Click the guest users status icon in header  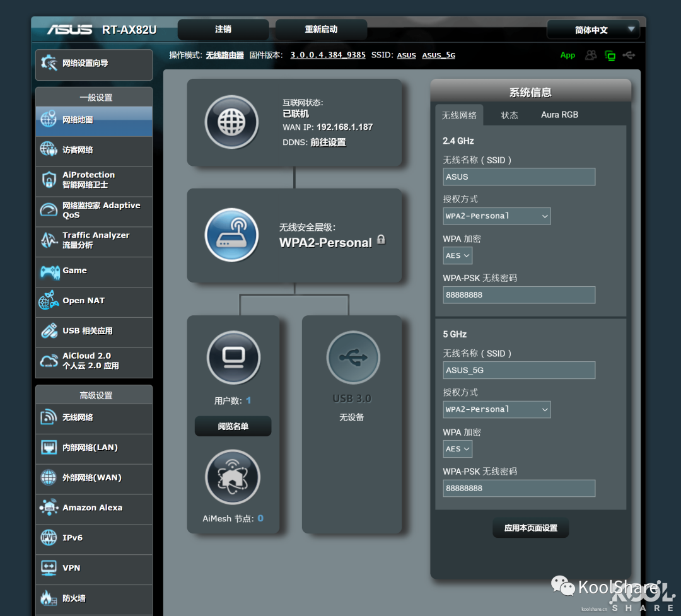pyautogui.click(x=591, y=55)
